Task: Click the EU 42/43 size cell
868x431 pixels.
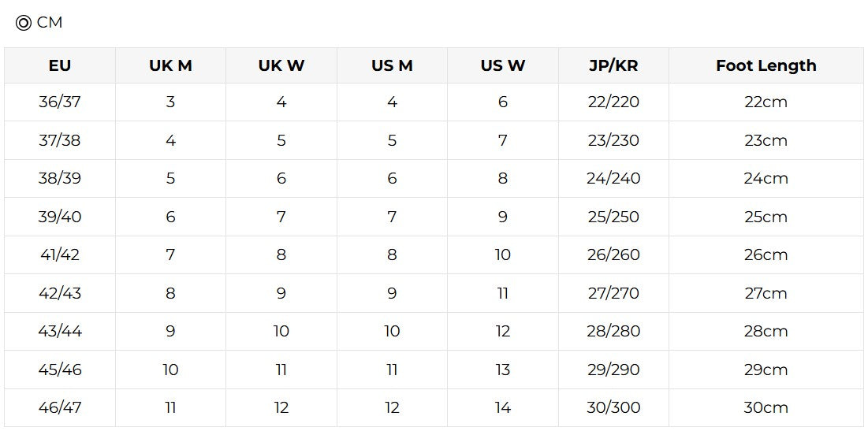Action: click(60, 293)
